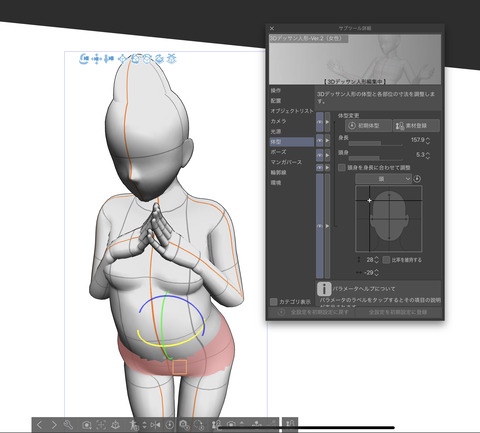The height and width of the screenshot is (433, 480).
Task: Open the 操作 operation category
Action: [x=276, y=90]
